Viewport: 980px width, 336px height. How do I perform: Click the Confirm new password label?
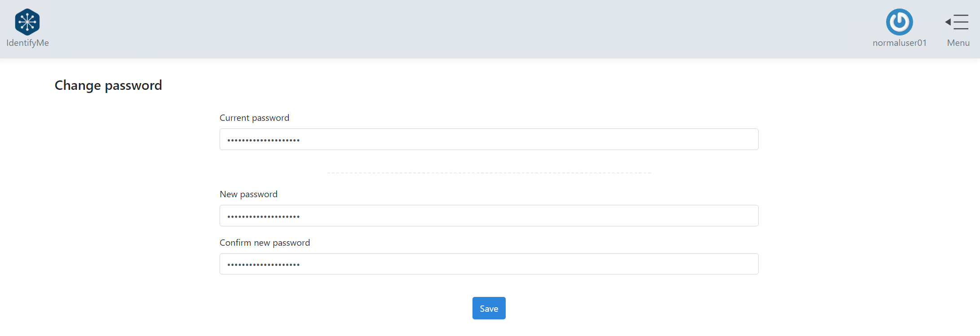tap(265, 243)
